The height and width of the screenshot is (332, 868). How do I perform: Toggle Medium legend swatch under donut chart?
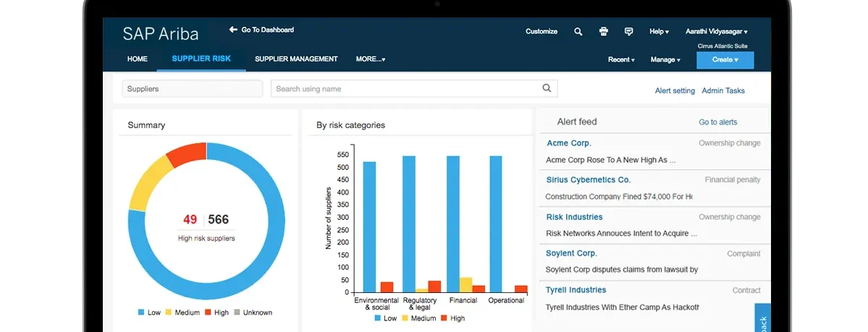(168, 312)
